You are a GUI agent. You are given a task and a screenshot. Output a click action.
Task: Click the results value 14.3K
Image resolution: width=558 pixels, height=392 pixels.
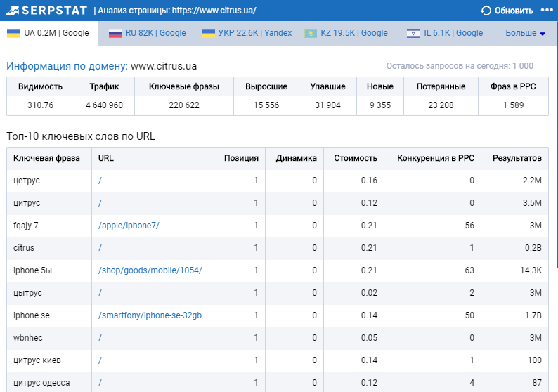pos(531,270)
